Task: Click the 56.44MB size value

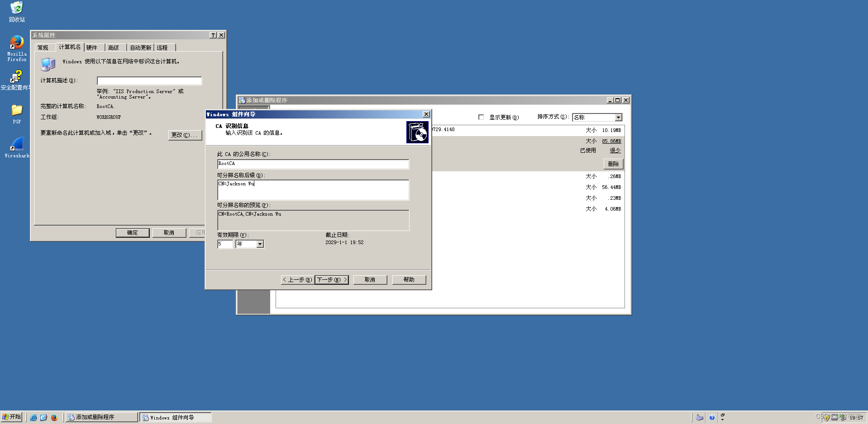Action: (611, 187)
